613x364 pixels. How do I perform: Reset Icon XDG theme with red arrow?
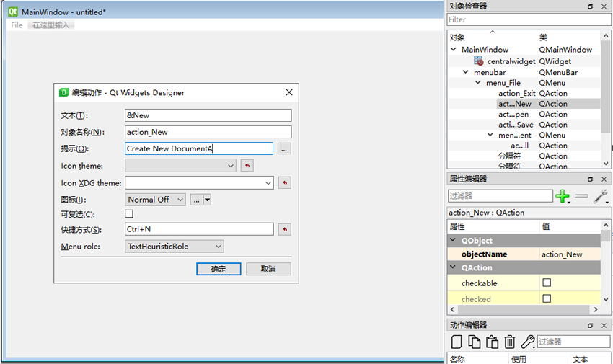pos(285,183)
